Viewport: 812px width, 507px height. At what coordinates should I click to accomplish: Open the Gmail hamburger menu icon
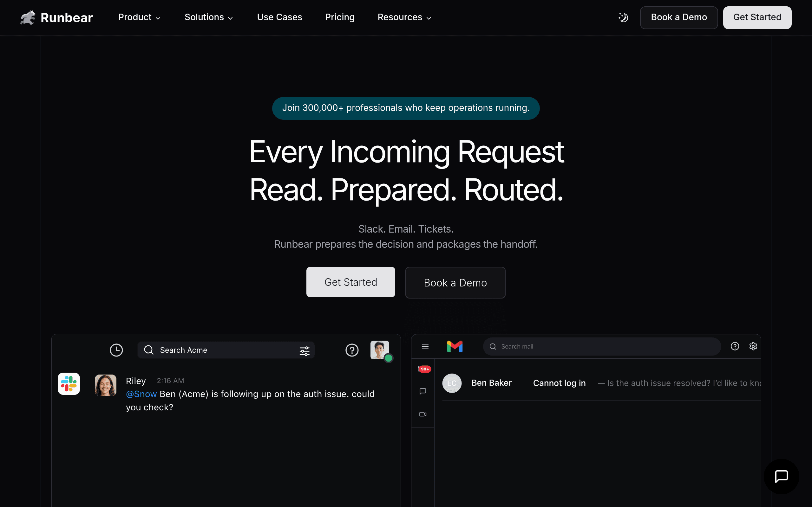(425, 346)
